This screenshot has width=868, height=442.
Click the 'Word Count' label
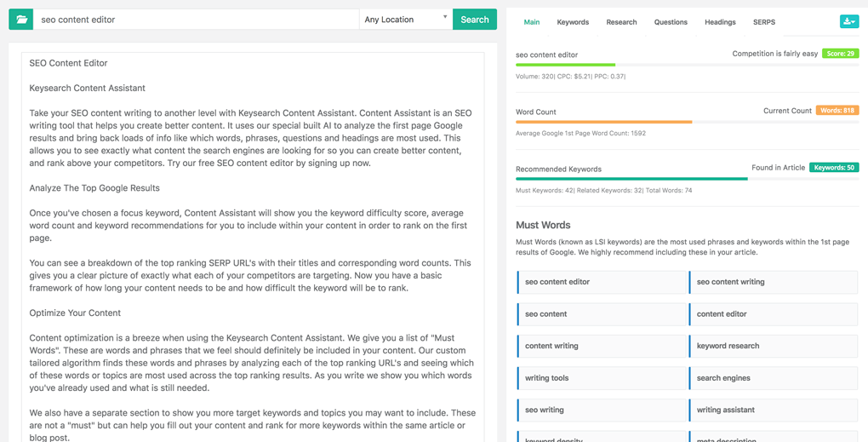(536, 112)
